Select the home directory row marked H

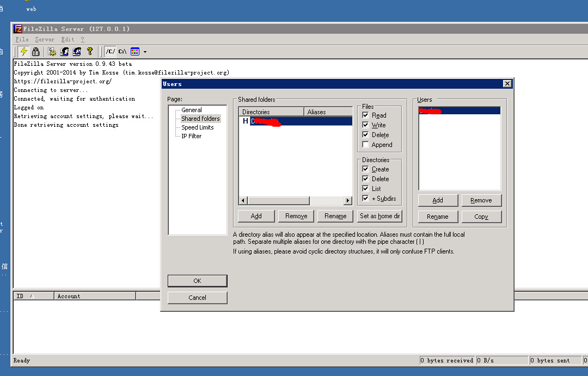click(x=296, y=121)
